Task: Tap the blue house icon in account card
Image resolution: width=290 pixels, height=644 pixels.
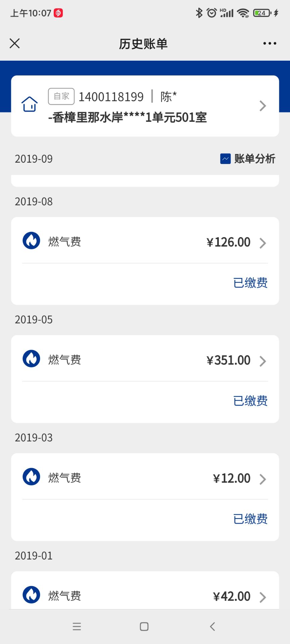Action: click(30, 104)
